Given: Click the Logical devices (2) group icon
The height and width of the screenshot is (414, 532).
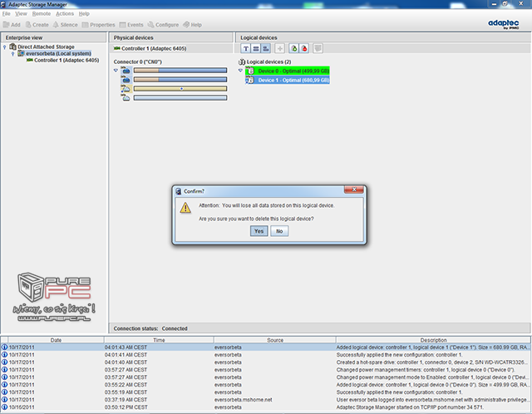Looking at the screenshot, I should click(x=242, y=62).
